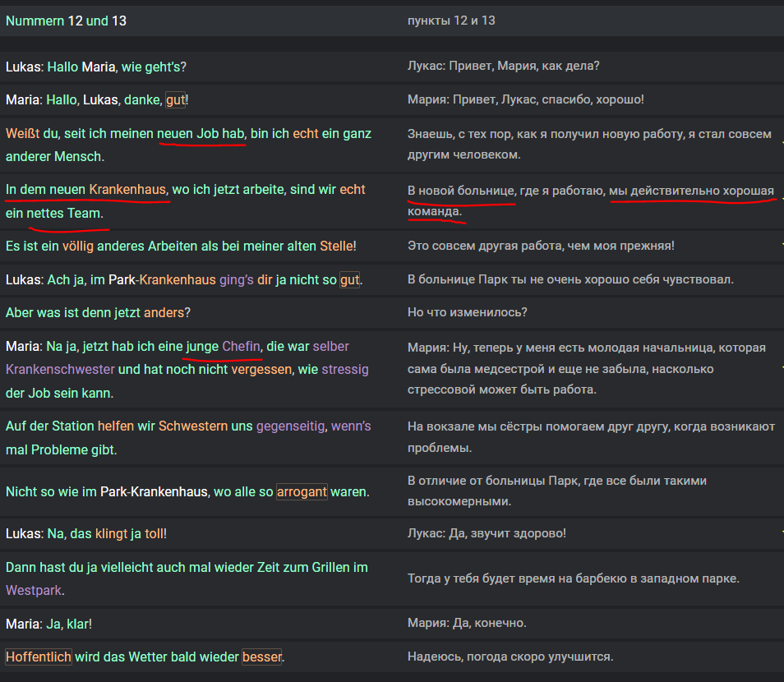Image resolution: width=784 pixels, height=682 pixels.
Task: Click the boxed word "Hoffentlich"
Action: [x=39, y=657]
